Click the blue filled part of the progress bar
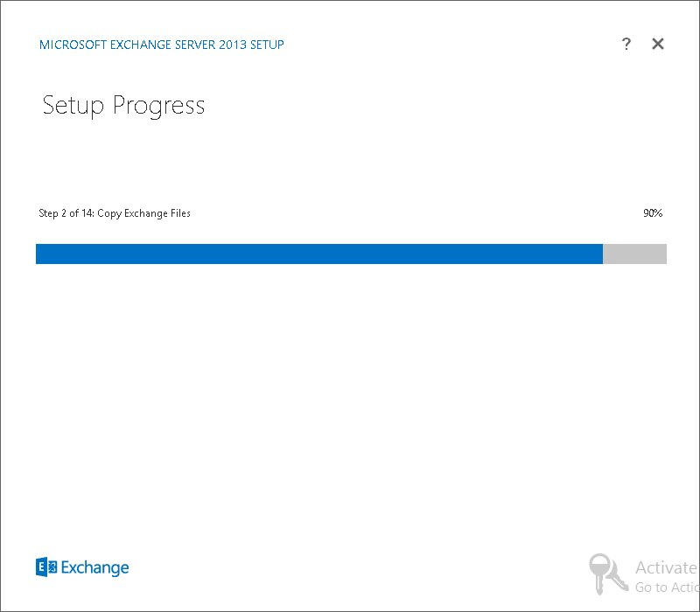This screenshot has height=612, width=700. [x=319, y=254]
